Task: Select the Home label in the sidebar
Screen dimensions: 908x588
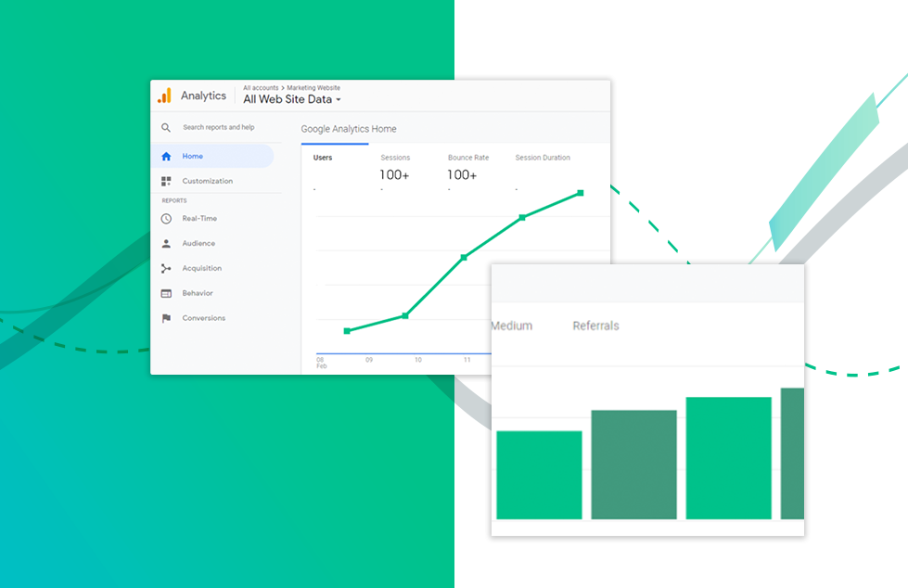Action: tap(192, 157)
